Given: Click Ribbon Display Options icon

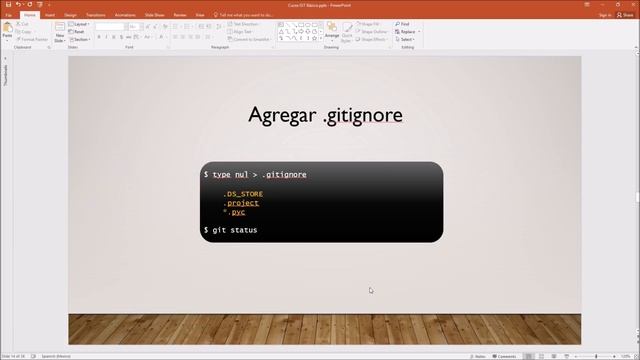Looking at the screenshot, I should pos(587,4).
